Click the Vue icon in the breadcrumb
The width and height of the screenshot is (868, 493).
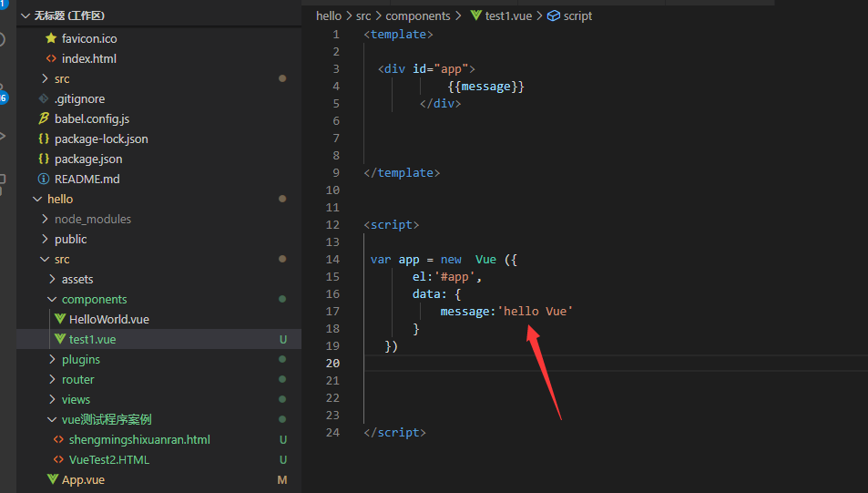click(476, 15)
